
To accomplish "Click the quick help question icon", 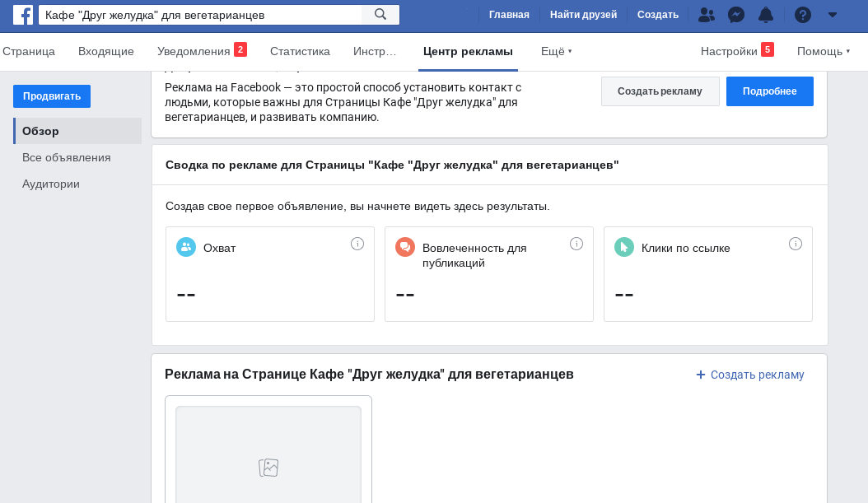I will (x=803, y=15).
